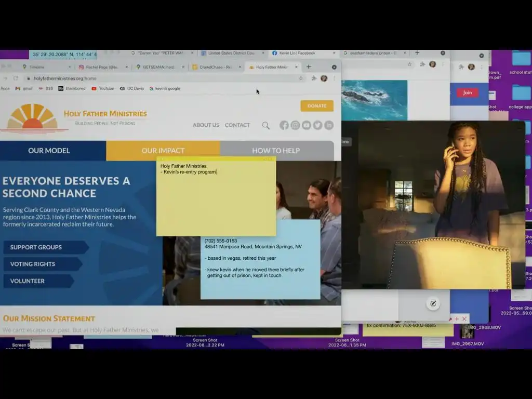Click the DONATE button
This screenshot has width=532, height=399.
click(x=317, y=106)
